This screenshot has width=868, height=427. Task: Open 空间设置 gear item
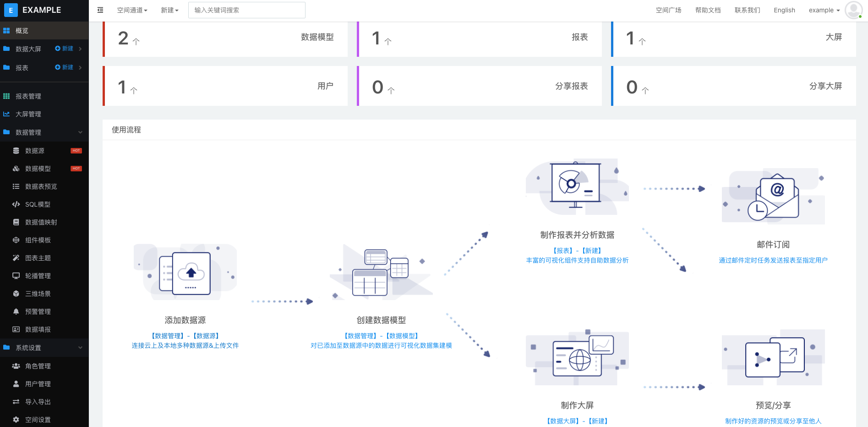(x=16, y=420)
